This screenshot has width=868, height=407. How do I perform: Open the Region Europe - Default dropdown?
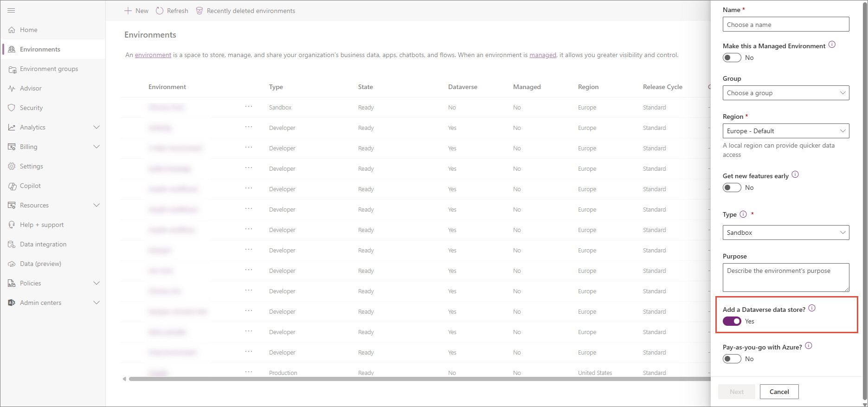(786, 131)
